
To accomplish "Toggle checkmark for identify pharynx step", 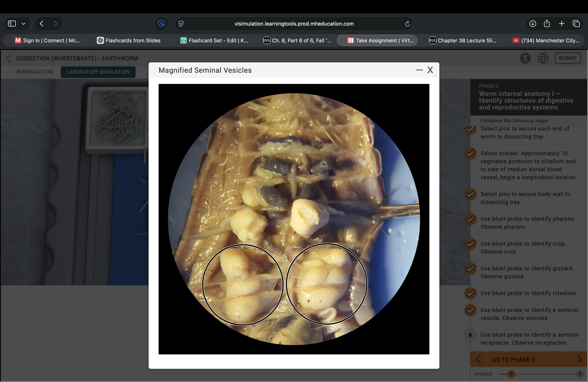I will [470, 219].
